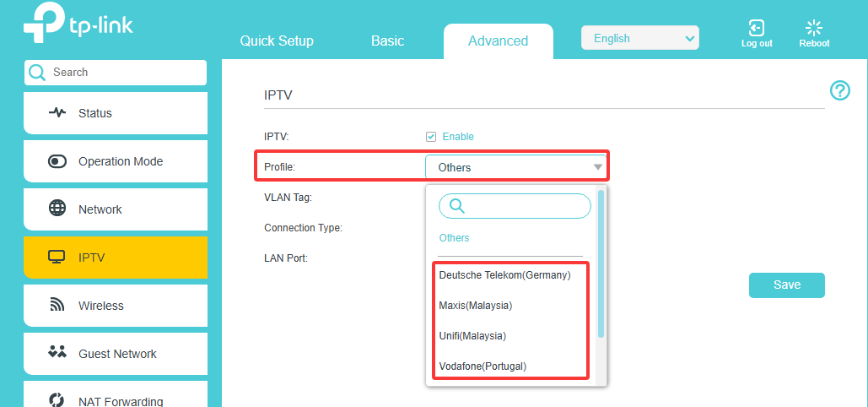
Task: Click the Enable label text
Action: coord(458,137)
